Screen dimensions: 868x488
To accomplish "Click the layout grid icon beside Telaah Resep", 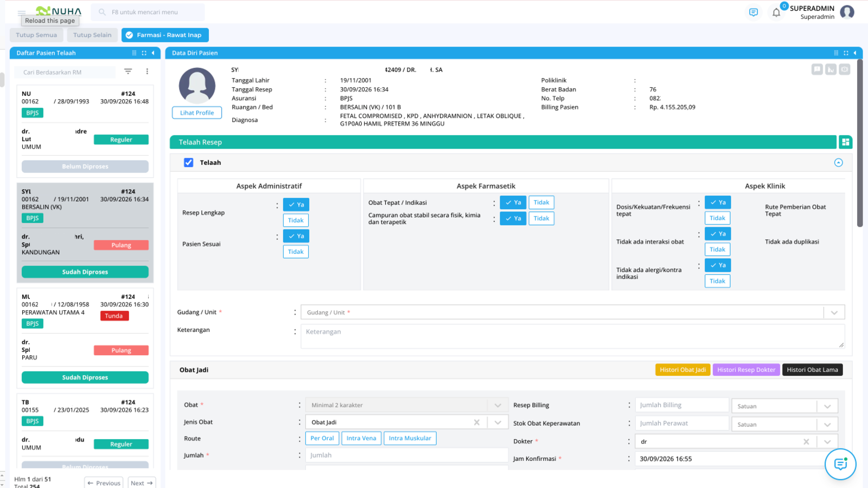I will [845, 142].
